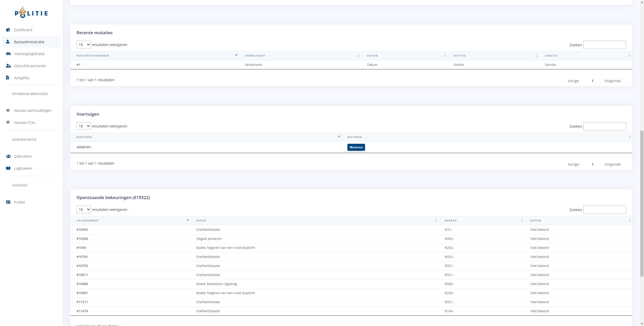This screenshot has width=644, height=326.
Task: Open results count dropdown in Recente mutaties
Action: 84,45
